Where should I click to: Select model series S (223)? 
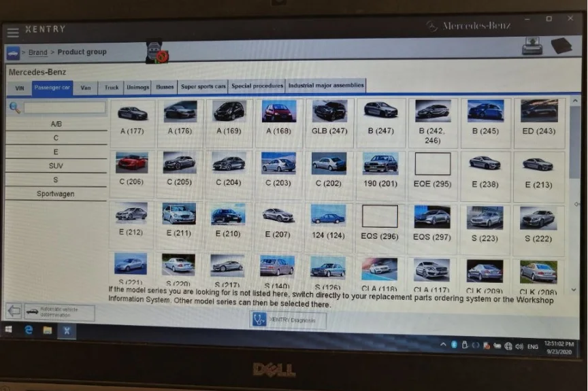(485, 231)
